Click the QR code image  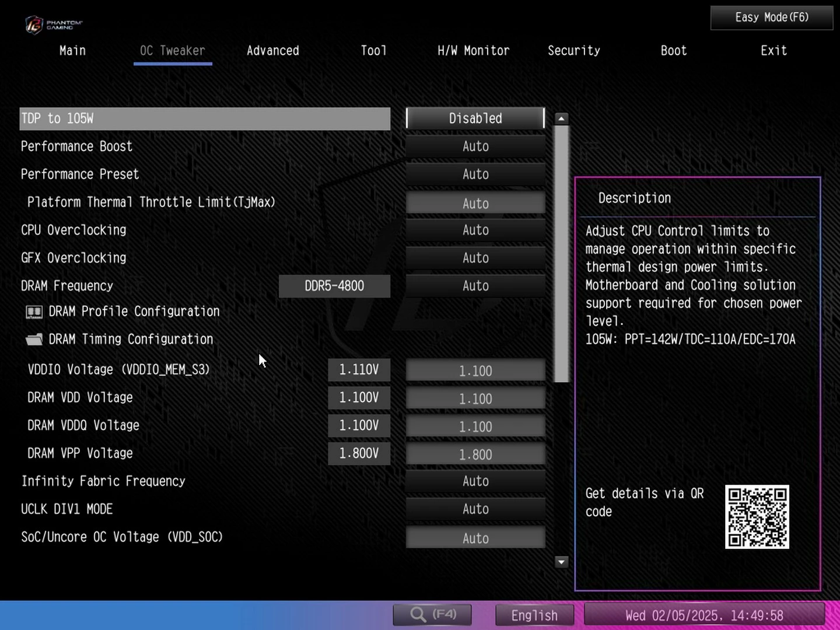click(x=757, y=517)
